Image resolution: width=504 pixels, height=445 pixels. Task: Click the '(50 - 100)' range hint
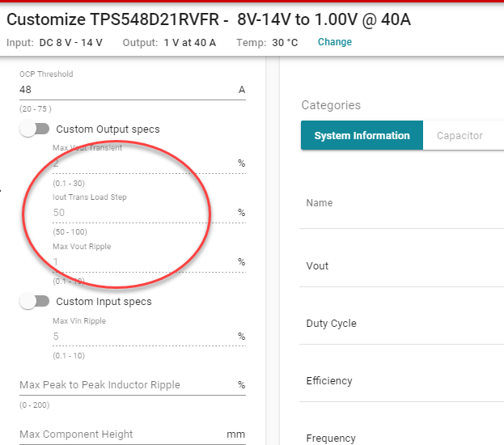[x=70, y=232]
